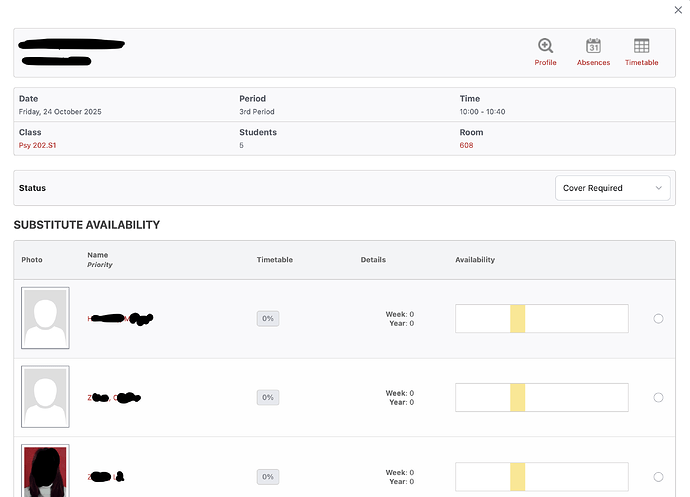The image size is (690, 497).
Task: Open the Absences calendar icon
Action: tap(593, 46)
